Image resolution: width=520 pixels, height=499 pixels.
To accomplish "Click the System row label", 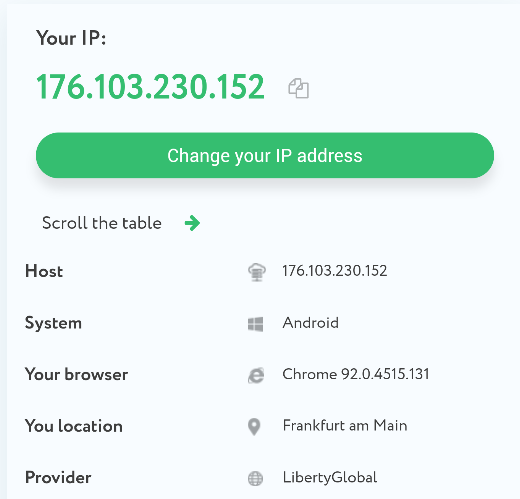I will click(x=53, y=323).
